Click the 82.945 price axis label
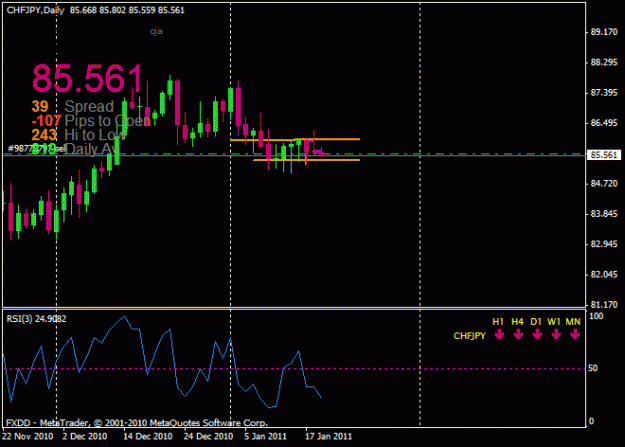625x447 pixels. point(603,244)
